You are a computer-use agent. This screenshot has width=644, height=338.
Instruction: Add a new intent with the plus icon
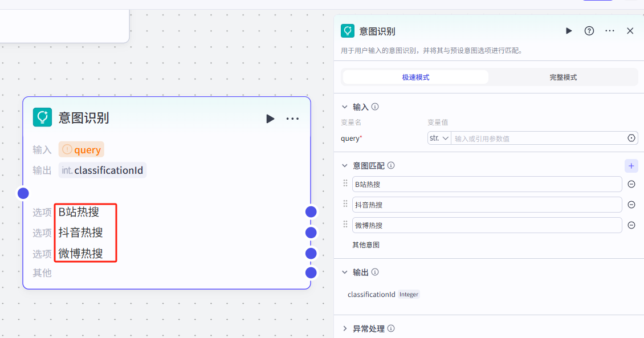[x=631, y=166]
